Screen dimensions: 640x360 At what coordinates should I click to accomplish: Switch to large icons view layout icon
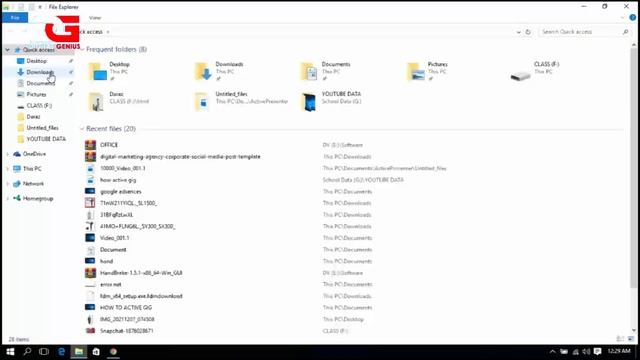(631, 339)
